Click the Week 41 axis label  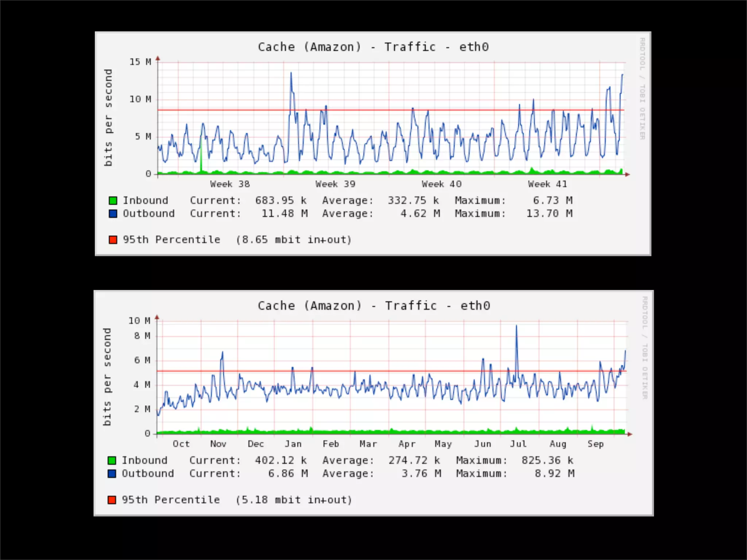(x=547, y=184)
